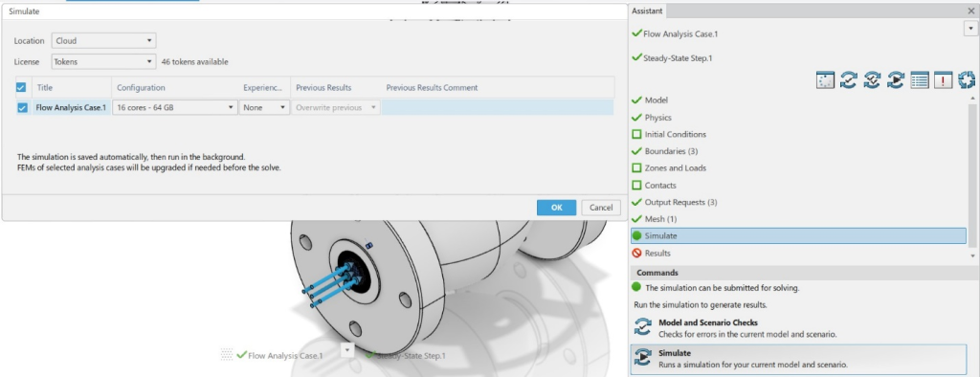Image resolution: width=980 pixels, height=377 pixels.
Task: Click the Simulate play-arrow toolbar icon
Action: [x=896, y=80]
